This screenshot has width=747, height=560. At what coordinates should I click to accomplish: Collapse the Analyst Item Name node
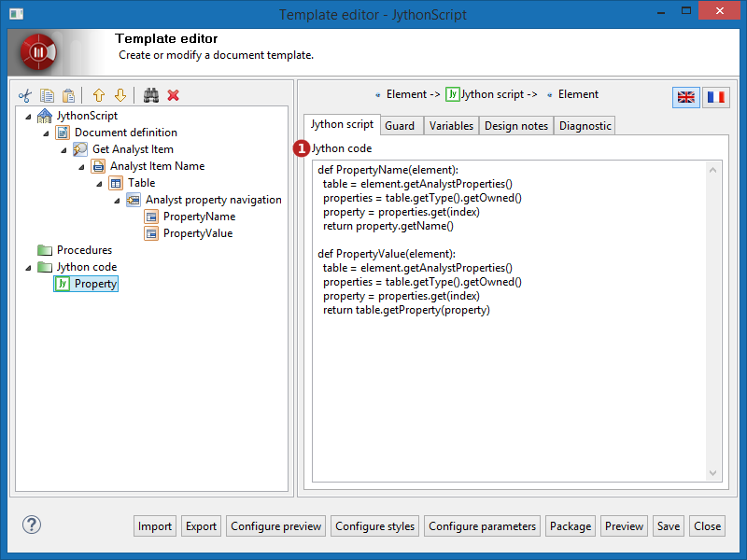81,167
